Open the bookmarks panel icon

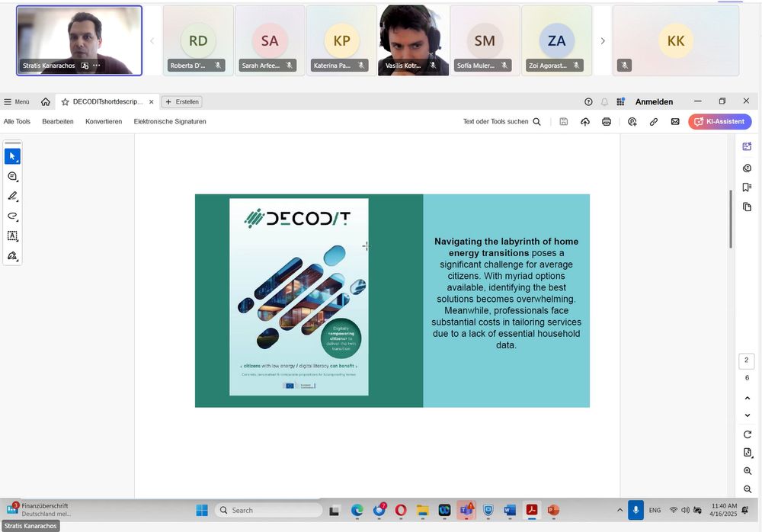(748, 187)
